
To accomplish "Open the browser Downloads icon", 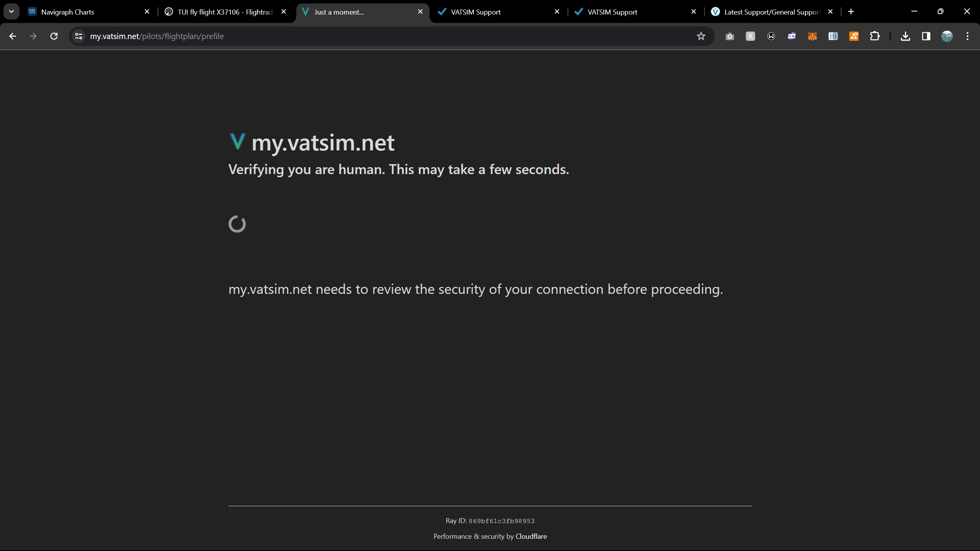I will point(905,36).
